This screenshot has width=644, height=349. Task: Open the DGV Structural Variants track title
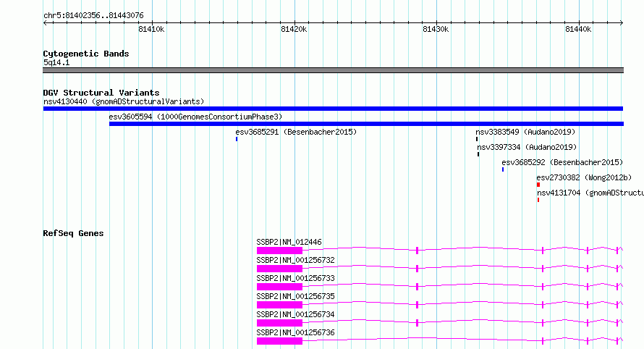(101, 93)
